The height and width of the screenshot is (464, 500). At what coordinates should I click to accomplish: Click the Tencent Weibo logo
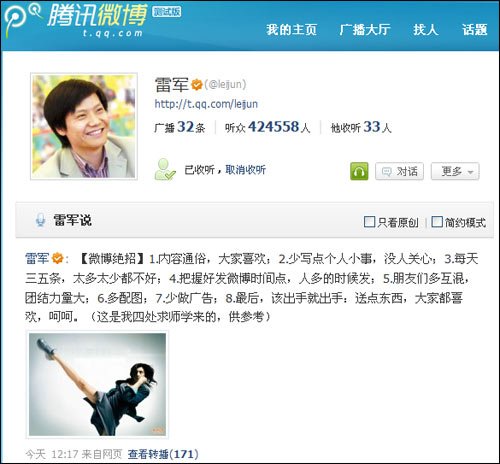[x=75, y=21]
